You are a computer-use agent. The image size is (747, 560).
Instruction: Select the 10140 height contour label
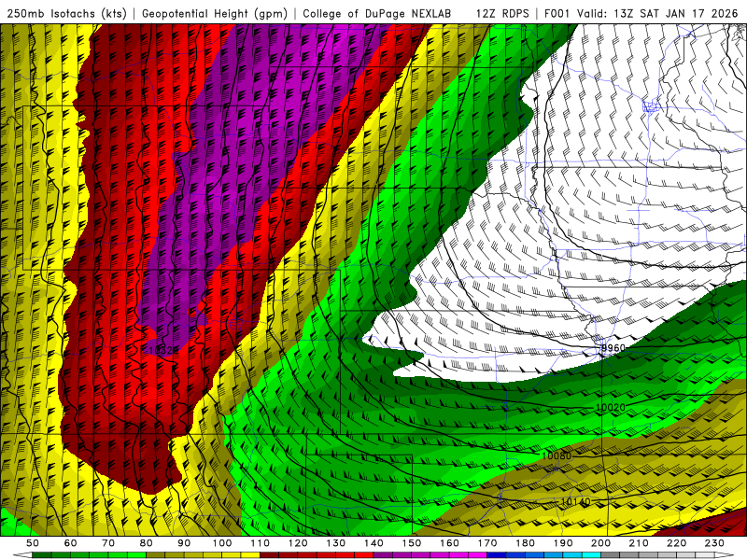[x=575, y=502]
